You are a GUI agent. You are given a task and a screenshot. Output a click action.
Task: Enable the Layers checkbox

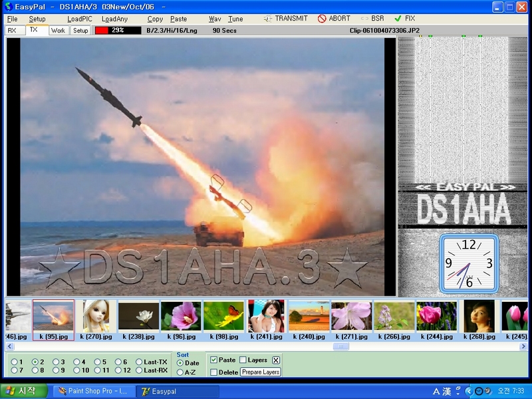click(x=243, y=360)
